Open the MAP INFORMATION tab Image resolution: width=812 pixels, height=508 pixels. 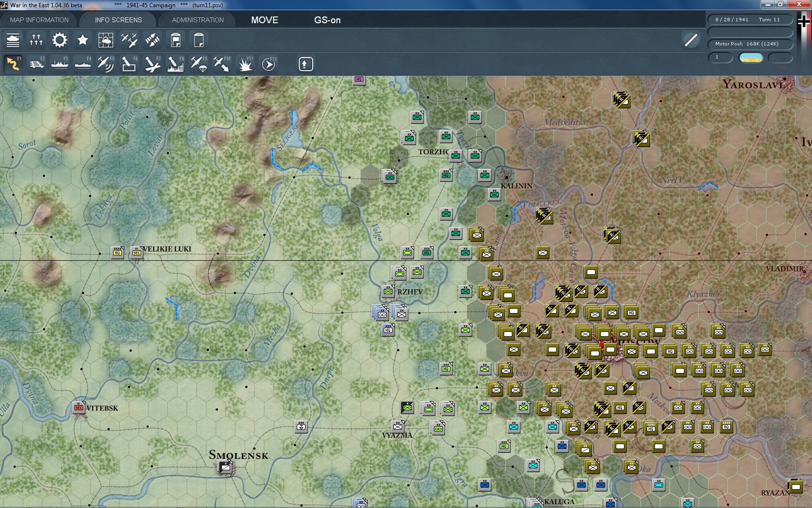point(39,20)
